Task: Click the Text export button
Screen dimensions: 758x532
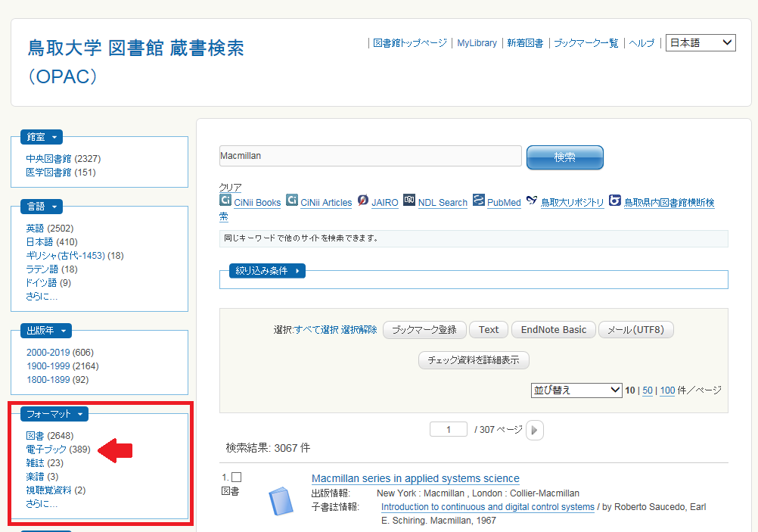Action: coord(489,330)
